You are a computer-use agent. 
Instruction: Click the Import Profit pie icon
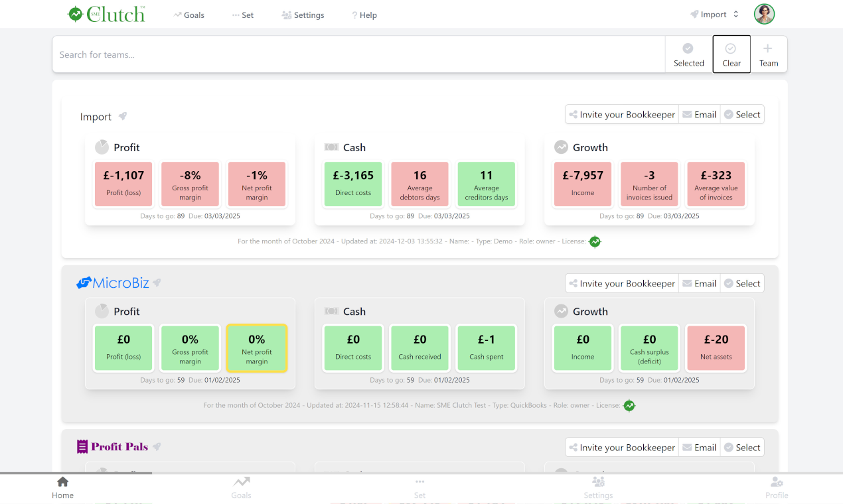(x=102, y=147)
